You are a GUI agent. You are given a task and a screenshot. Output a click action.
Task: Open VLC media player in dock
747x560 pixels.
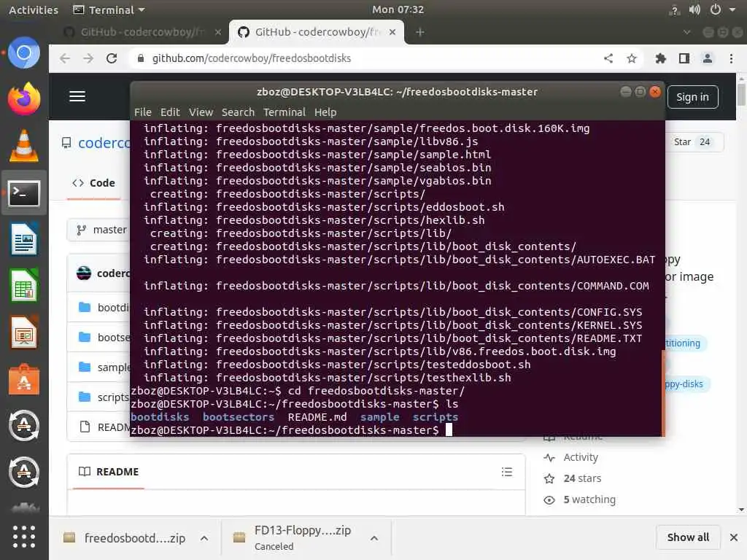pyautogui.click(x=24, y=145)
